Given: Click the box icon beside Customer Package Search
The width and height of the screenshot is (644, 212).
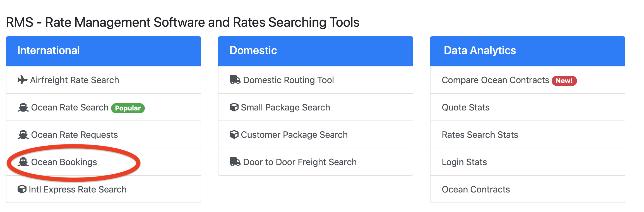Looking at the screenshot, I should tap(234, 135).
